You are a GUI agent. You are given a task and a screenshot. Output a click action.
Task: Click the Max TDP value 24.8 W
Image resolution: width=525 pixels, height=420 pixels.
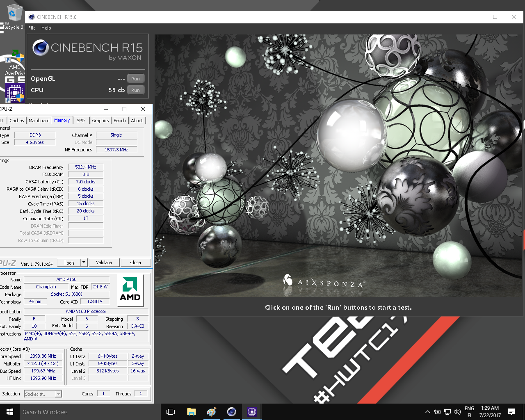point(100,287)
